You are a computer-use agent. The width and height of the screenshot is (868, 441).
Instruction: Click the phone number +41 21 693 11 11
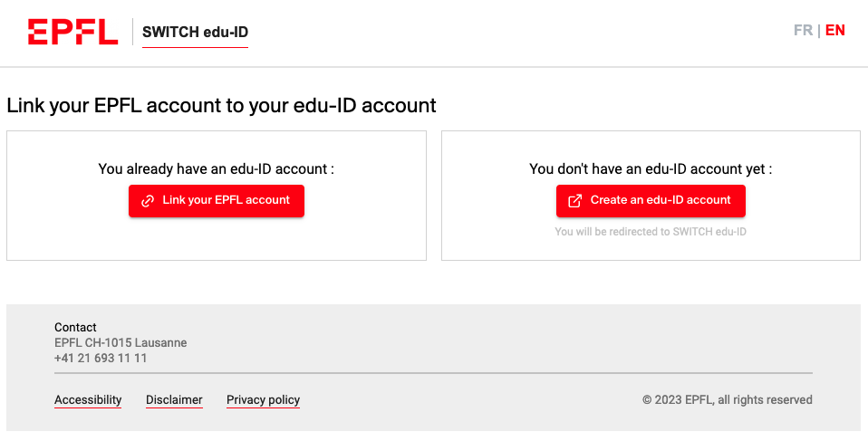pos(101,359)
